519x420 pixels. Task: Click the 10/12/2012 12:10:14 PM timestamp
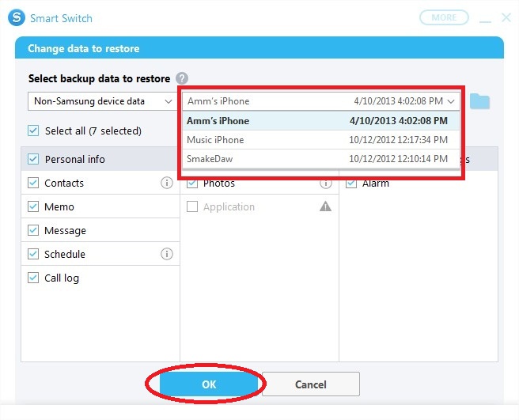[398, 159]
